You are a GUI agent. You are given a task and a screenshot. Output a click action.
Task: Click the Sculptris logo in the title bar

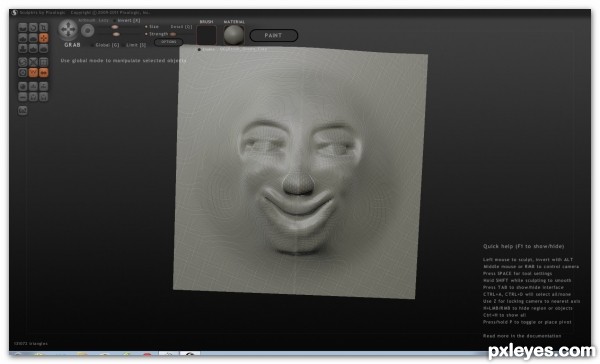click(x=15, y=13)
